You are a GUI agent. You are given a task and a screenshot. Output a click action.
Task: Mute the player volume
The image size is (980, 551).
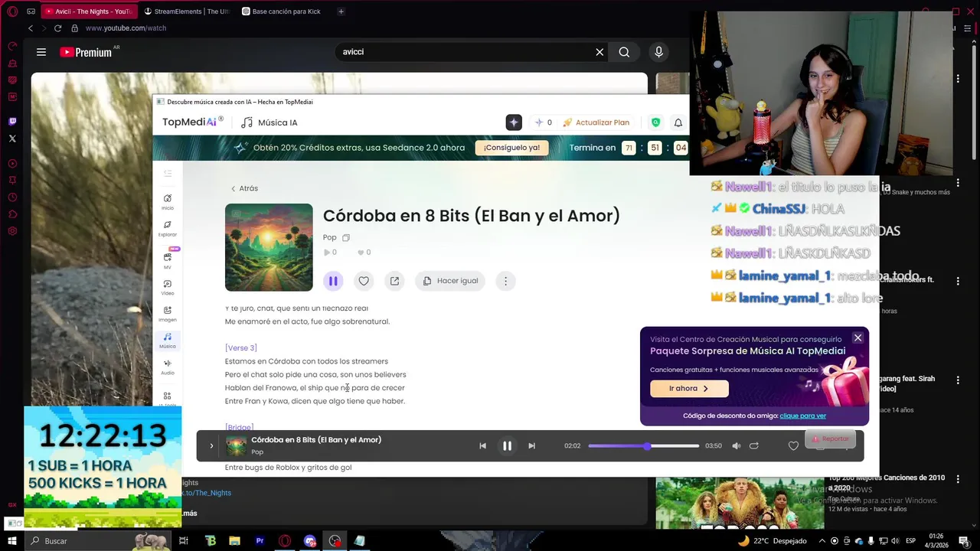[x=737, y=445]
